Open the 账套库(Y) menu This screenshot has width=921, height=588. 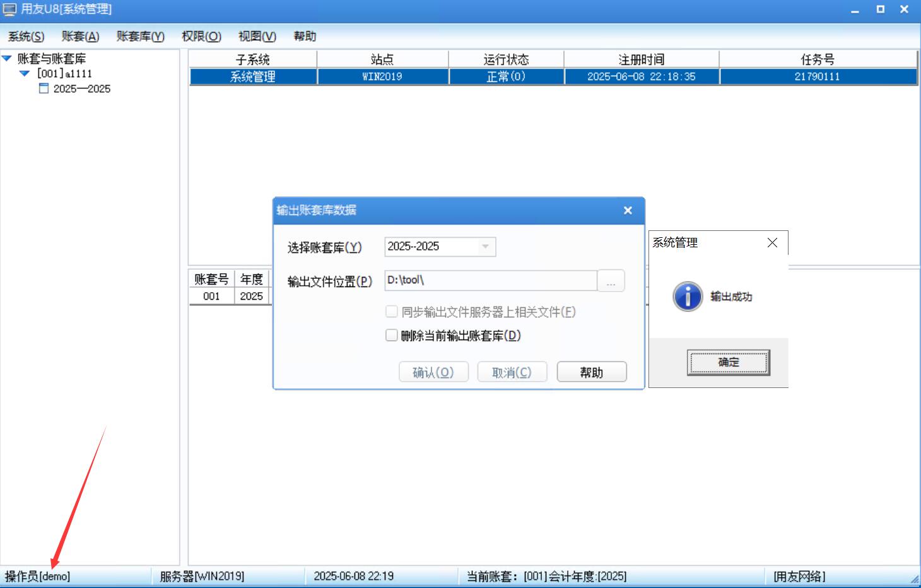[x=140, y=37]
